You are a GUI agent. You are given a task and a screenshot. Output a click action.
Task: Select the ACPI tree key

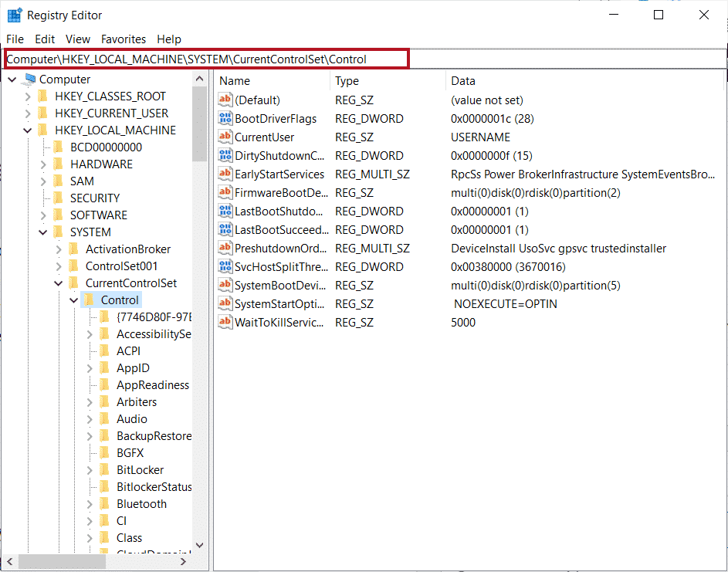[x=129, y=351]
